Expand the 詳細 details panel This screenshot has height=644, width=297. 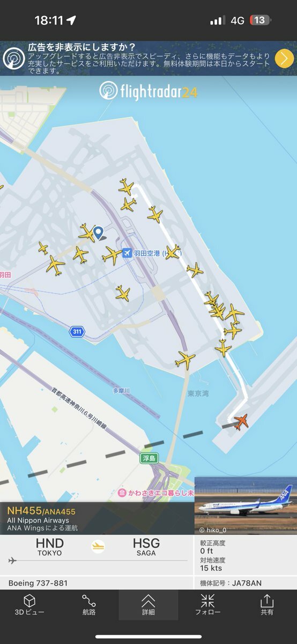click(x=148, y=605)
